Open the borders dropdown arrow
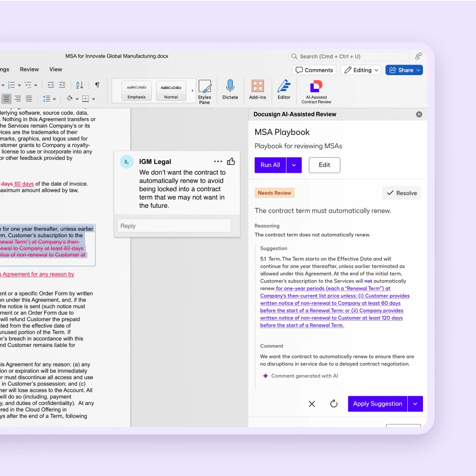 [x=94, y=99]
